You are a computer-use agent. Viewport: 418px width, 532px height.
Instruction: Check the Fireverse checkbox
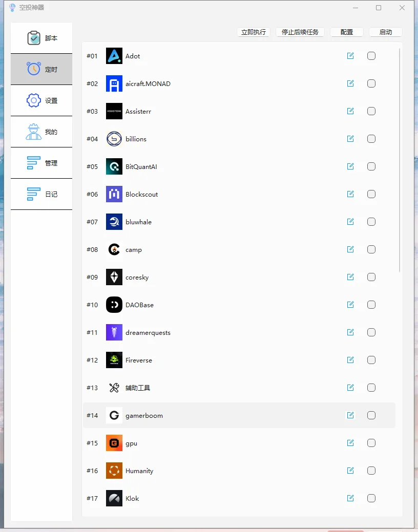[371, 360]
